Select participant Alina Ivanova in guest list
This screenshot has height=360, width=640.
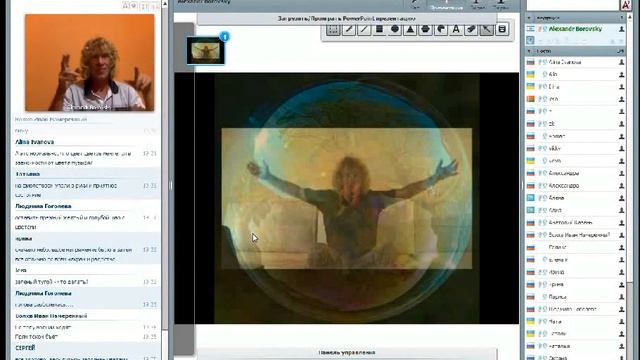[565, 62]
